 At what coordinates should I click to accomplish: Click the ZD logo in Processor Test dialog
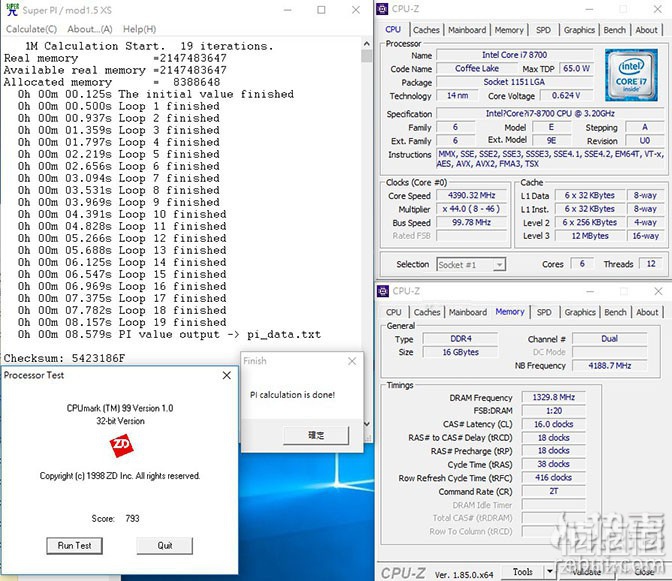[x=121, y=446]
